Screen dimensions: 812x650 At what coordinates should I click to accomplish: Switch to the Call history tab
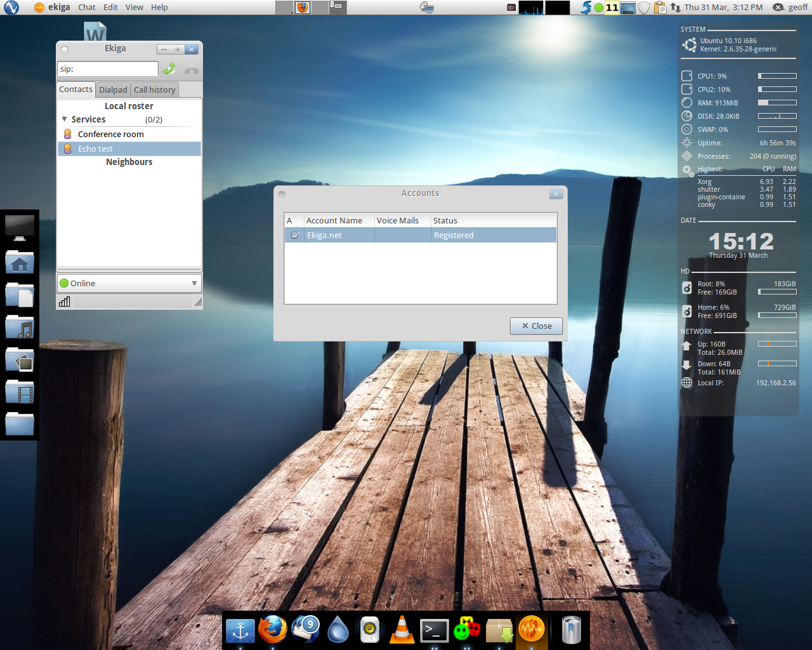pos(155,90)
